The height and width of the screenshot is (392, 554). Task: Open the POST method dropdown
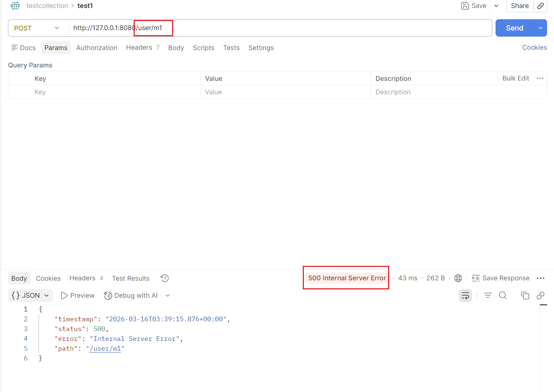click(x=37, y=28)
